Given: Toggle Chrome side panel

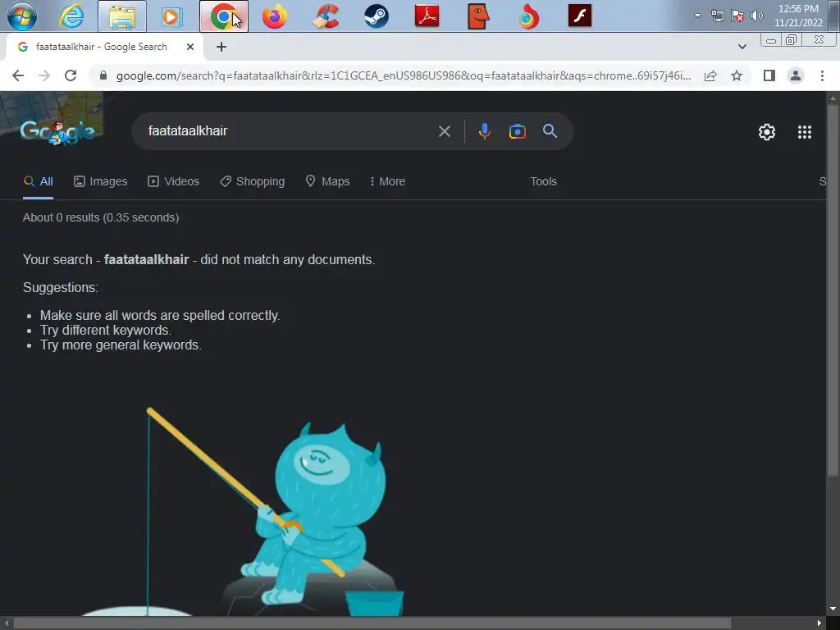Looking at the screenshot, I should 769,75.
